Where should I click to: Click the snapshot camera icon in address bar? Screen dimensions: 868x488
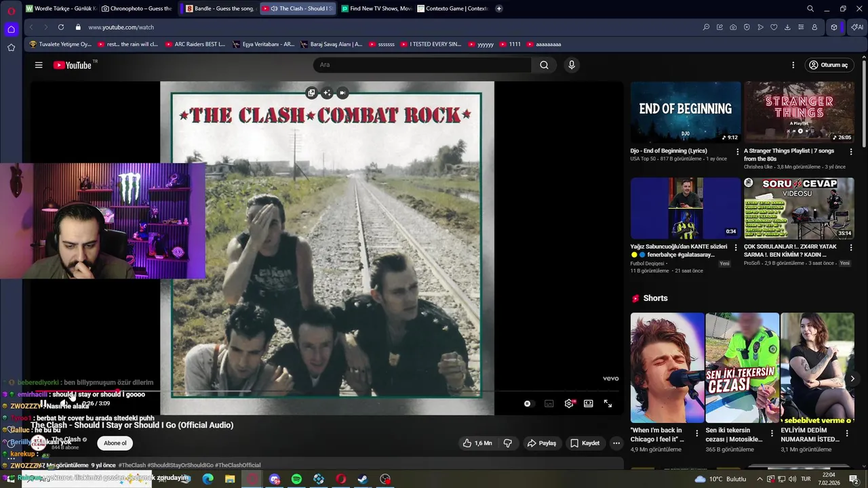pyautogui.click(x=733, y=27)
